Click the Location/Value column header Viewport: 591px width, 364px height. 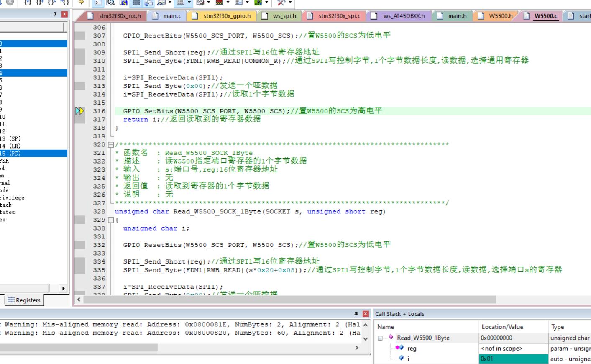click(x=513, y=327)
